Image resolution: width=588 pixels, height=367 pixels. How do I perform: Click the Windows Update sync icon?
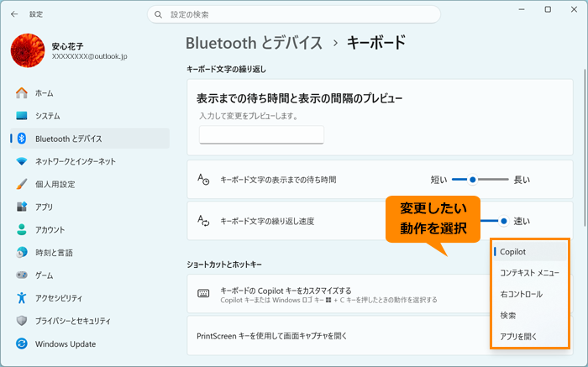(x=22, y=343)
